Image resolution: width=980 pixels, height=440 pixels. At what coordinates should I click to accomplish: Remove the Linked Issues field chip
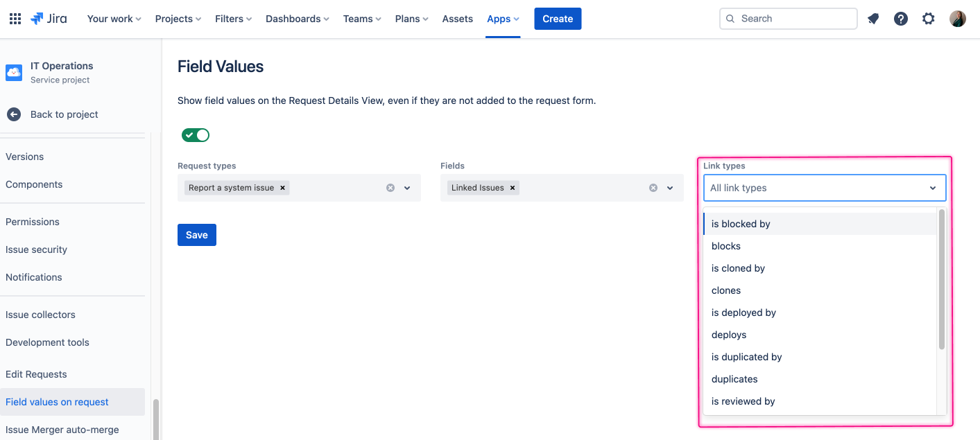(512, 187)
